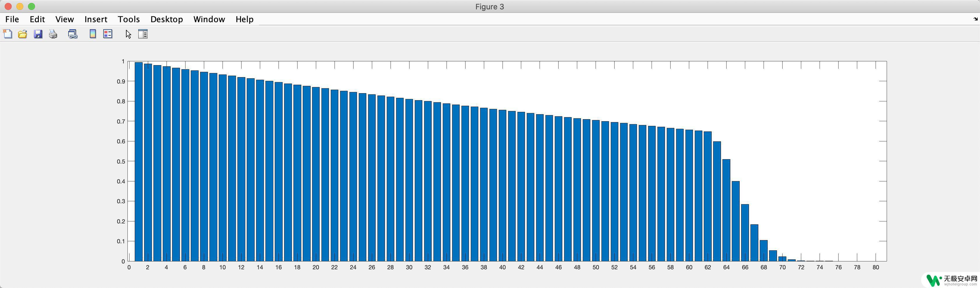The image size is (980, 288).
Task: Click the y-axis tick label 0.1
Action: [121, 242]
